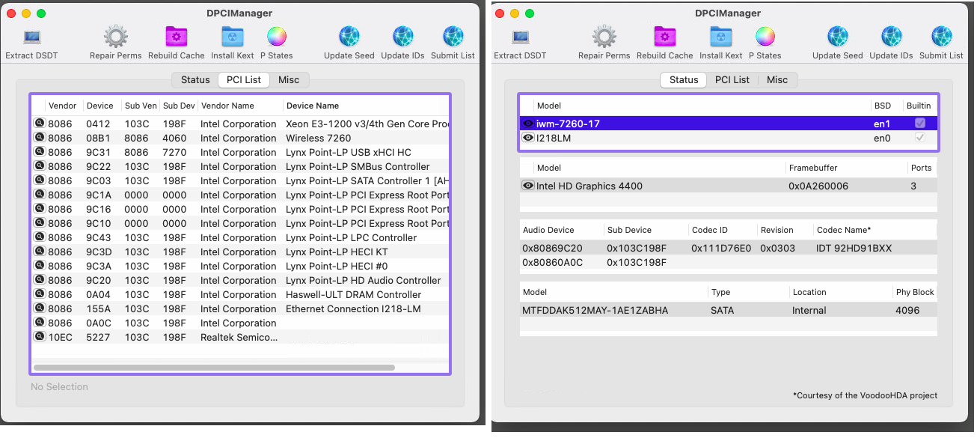Sort by Vendor column header
980x438 pixels.
[63, 106]
